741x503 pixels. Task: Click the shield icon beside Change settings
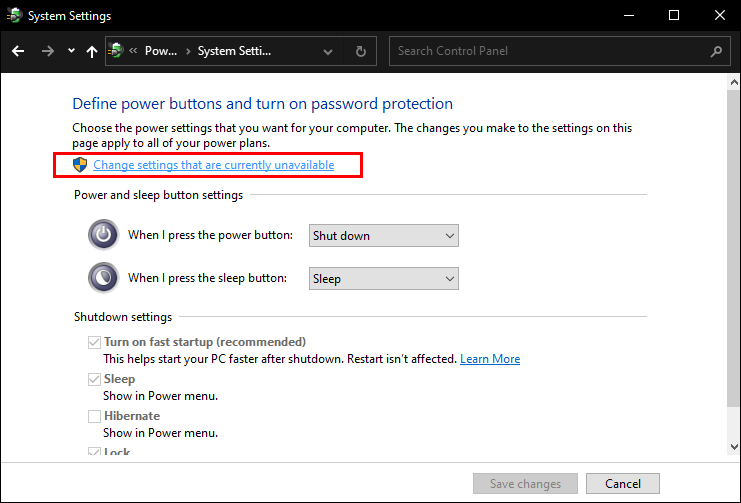coord(81,164)
